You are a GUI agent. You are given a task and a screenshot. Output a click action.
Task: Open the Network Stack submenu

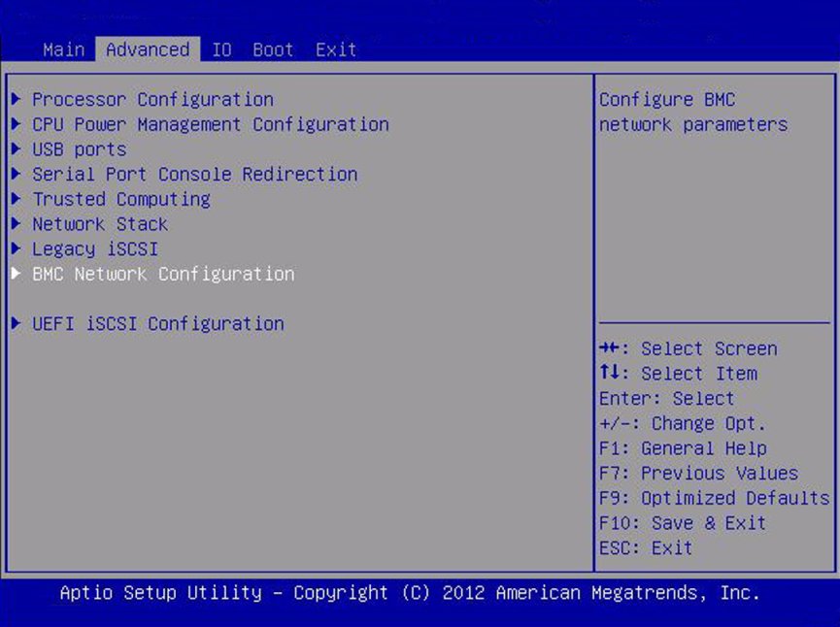100,224
